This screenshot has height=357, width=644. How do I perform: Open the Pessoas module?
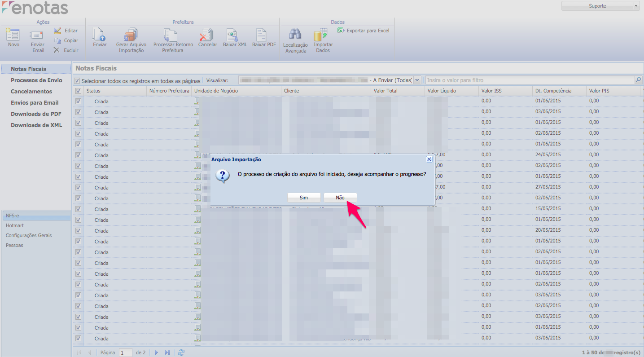[14, 245]
